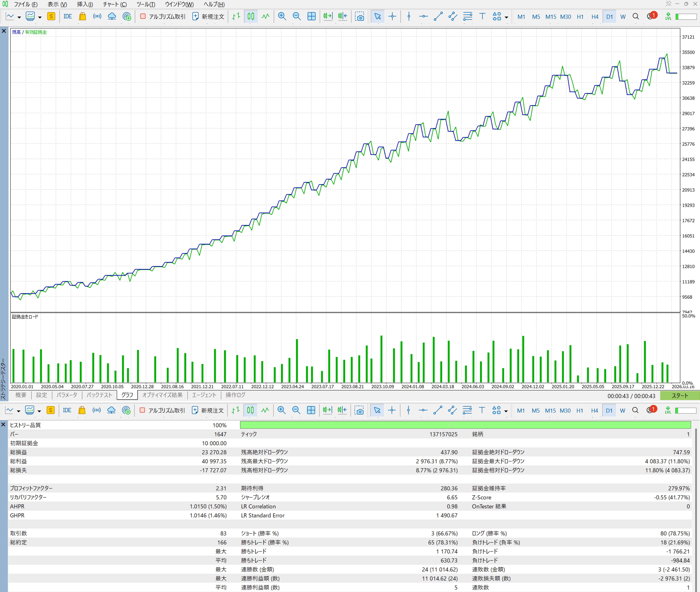This screenshot has width=700, height=592.
Task: Tile windows with the grid icon, upper toolbar
Action: pos(312,16)
